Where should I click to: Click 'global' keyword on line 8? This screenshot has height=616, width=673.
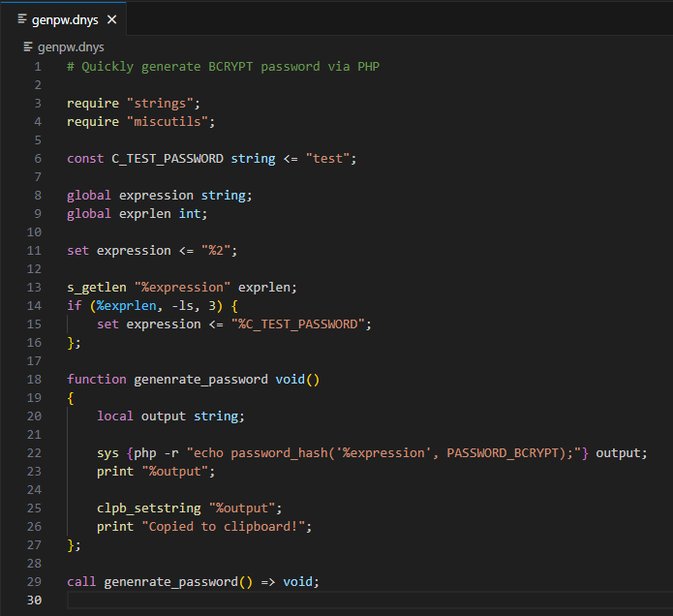(x=89, y=196)
